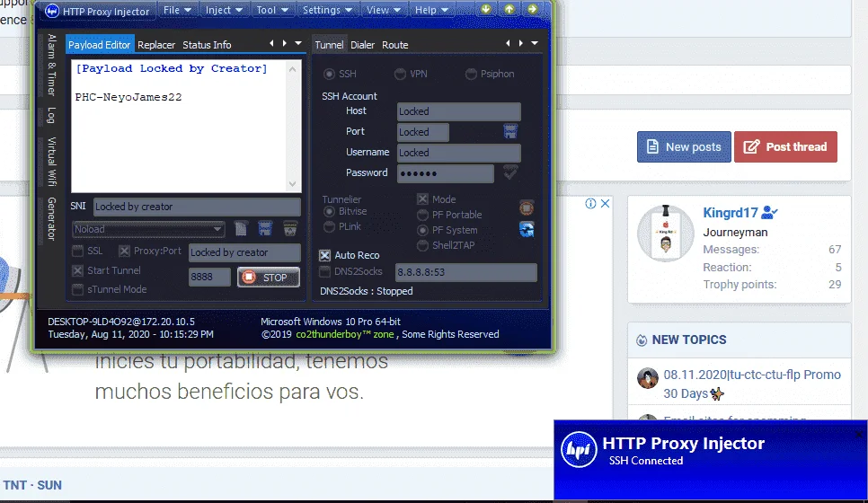The height and width of the screenshot is (503, 868).
Task: Open the 08.11.2020 tu-ctc-ctu-flp Promo topic
Action: click(x=752, y=384)
